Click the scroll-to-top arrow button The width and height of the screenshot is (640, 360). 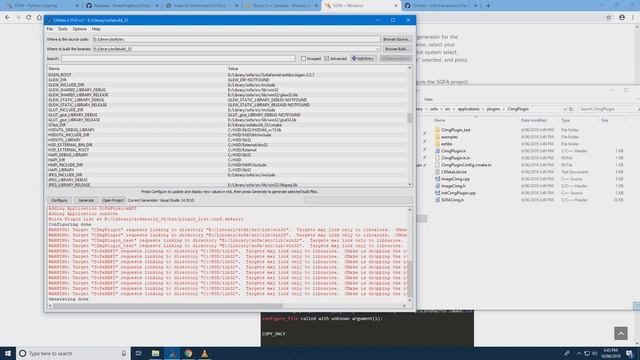point(621,333)
